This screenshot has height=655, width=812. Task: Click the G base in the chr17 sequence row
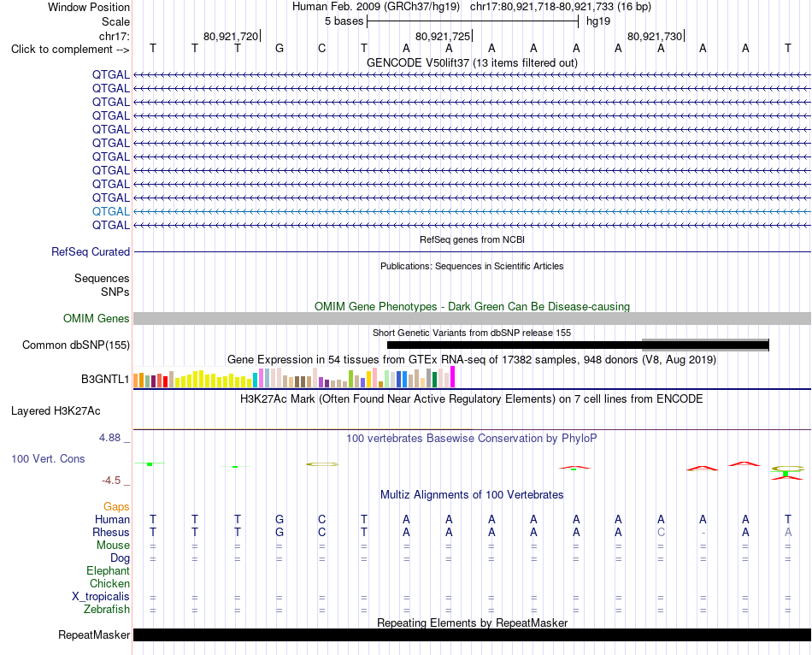coord(279,49)
